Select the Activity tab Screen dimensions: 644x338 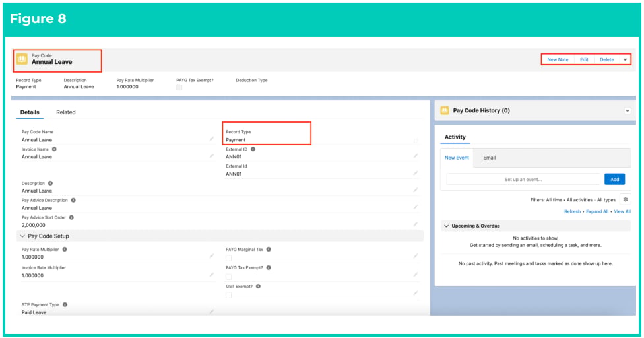(455, 137)
